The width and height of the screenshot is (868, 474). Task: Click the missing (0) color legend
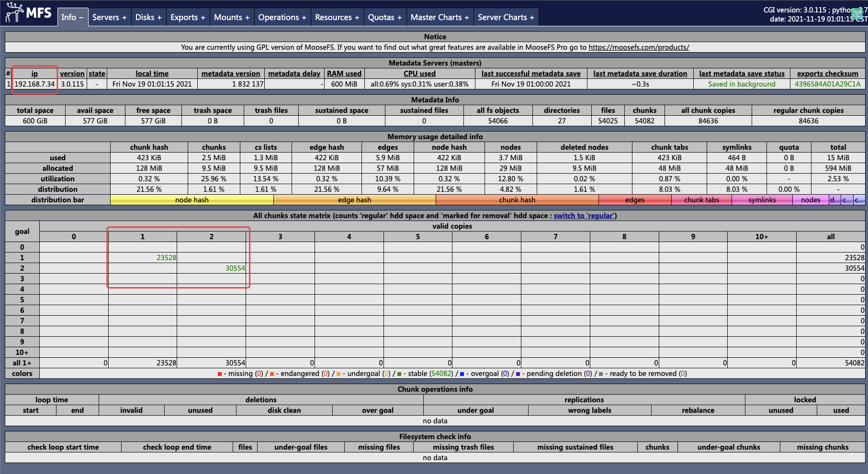[240, 374]
